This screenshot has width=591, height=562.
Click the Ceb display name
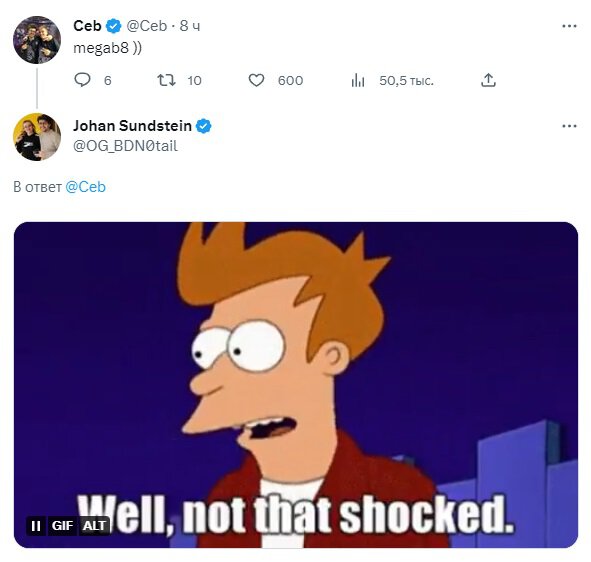click(87, 26)
